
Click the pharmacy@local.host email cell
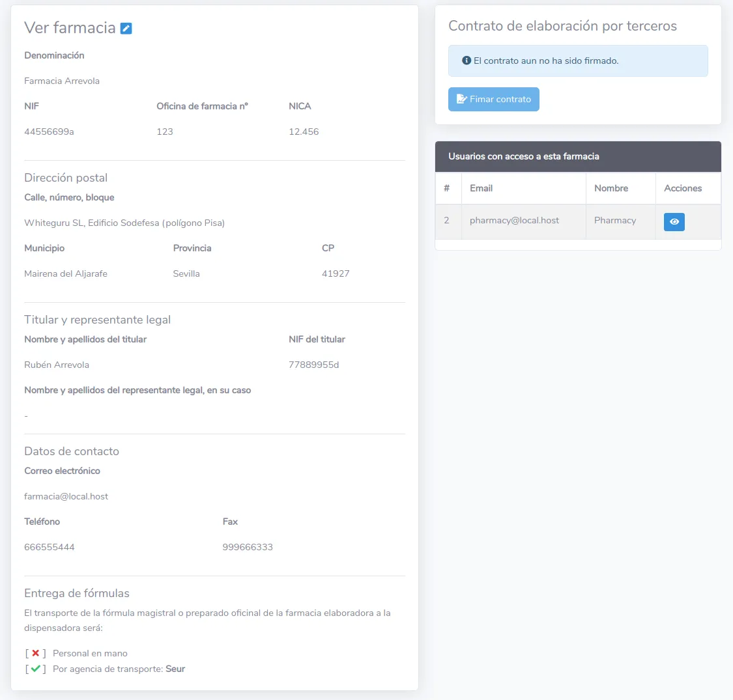tap(524, 221)
